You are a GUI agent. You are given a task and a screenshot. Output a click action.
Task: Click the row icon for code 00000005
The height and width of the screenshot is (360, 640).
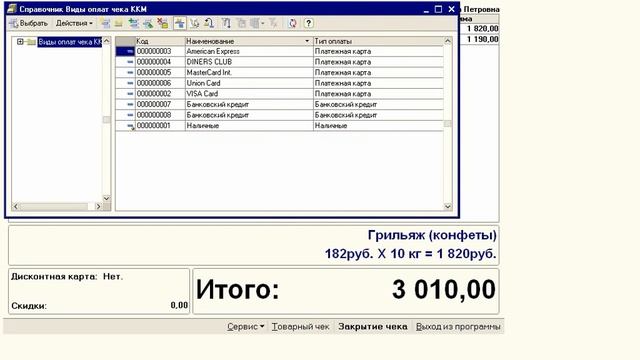[x=130, y=73]
